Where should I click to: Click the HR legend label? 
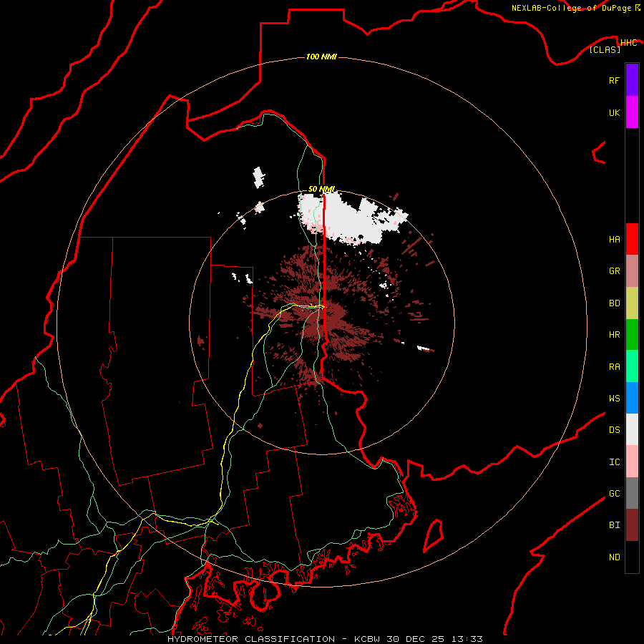(614, 335)
